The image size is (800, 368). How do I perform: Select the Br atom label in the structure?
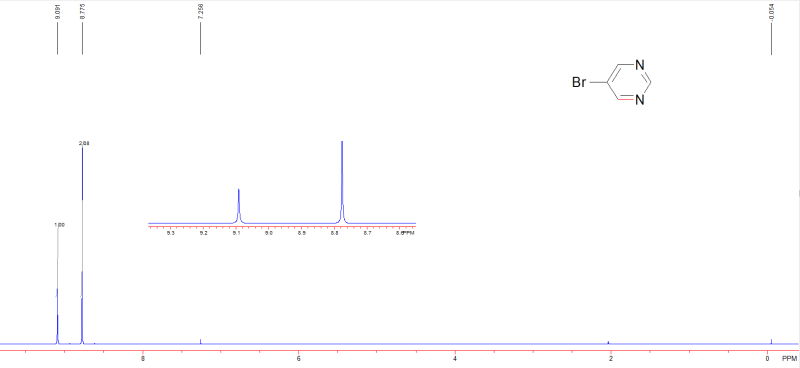(x=579, y=82)
